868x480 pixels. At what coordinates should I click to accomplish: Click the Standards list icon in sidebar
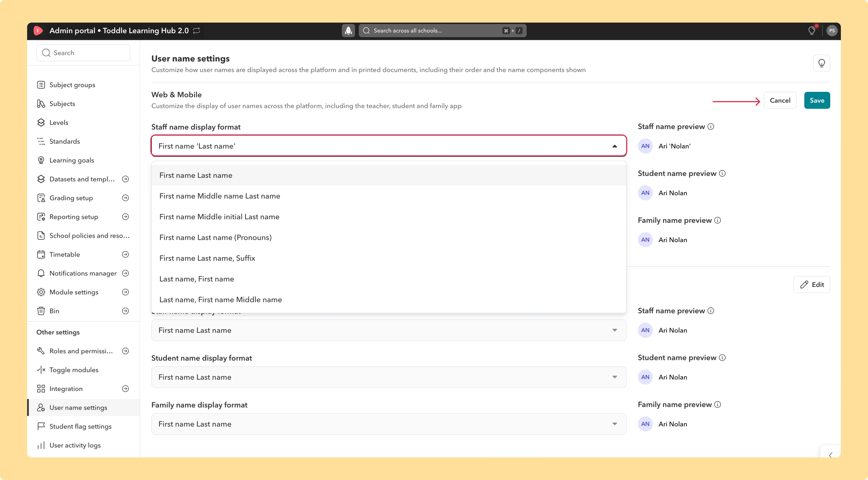click(x=41, y=141)
